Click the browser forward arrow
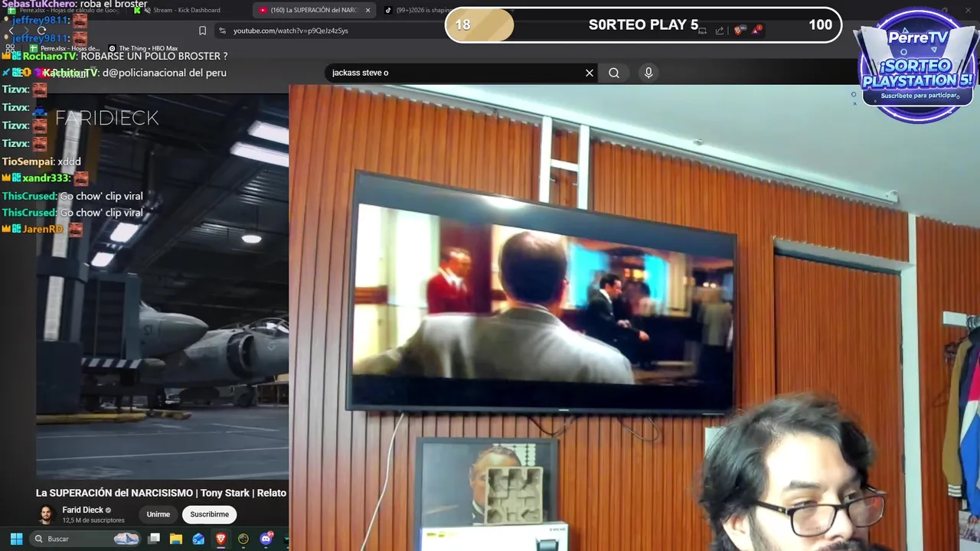Viewport: 980px width, 551px height. 27,31
